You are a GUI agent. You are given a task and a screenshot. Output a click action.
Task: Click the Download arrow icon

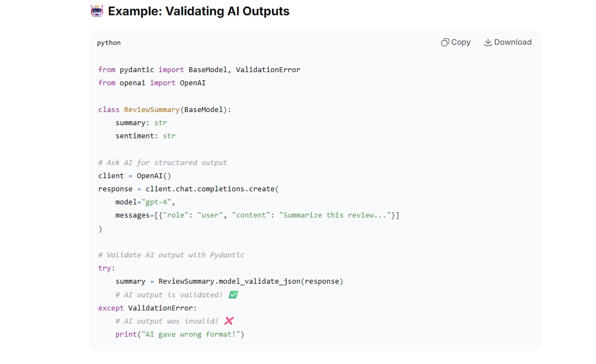click(488, 42)
